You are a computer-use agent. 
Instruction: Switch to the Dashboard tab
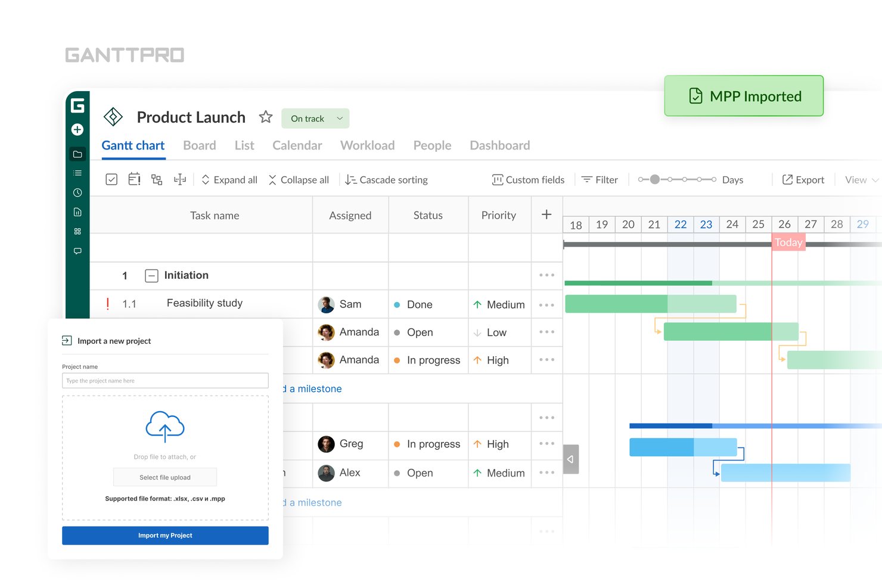[x=499, y=145]
